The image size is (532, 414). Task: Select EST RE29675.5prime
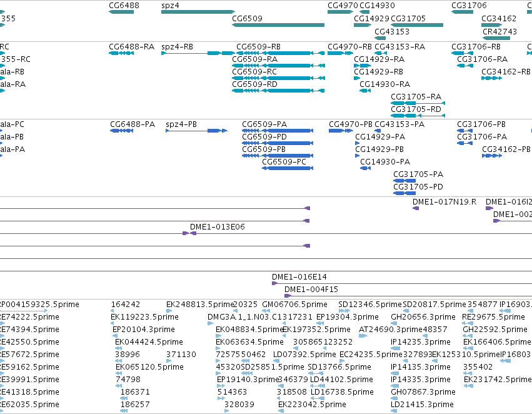pyautogui.click(x=468, y=323)
